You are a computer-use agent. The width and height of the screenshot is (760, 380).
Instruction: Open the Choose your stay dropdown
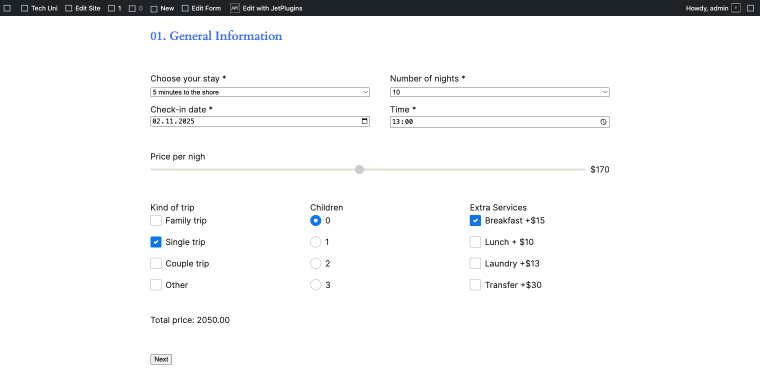coord(260,92)
